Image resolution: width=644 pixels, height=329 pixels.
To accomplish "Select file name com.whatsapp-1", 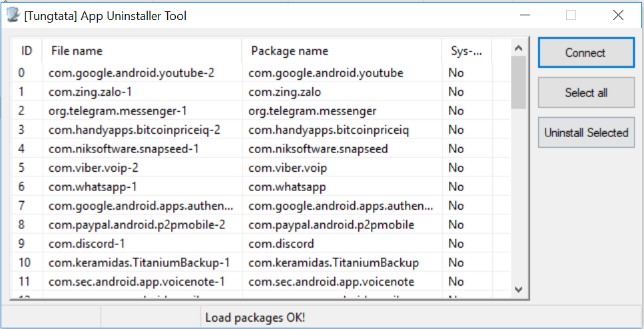I will (x=93, y=187).
